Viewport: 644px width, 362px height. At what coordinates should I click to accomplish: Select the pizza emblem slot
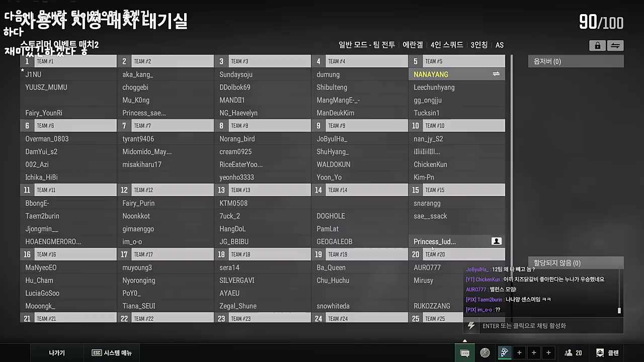(504, 353)
